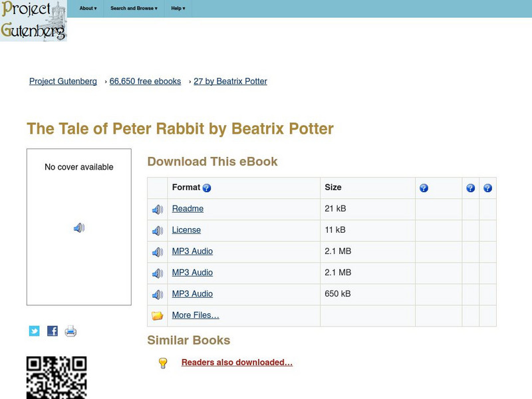This screenshot has height=399, width=532.
Task: Click the Project Gutenberg logo
Action: pos(33,20)
